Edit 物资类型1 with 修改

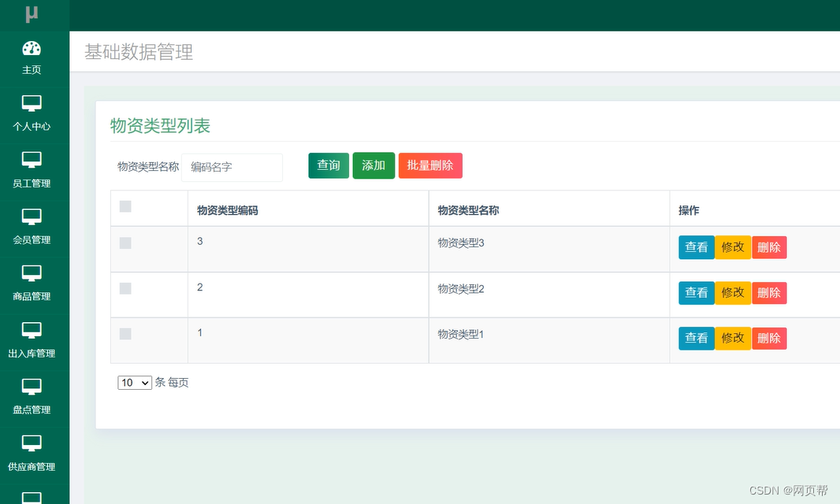(x=733, y=339)
